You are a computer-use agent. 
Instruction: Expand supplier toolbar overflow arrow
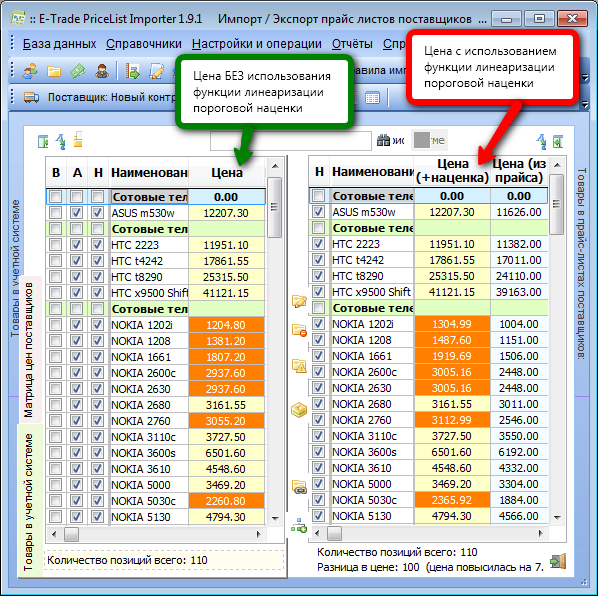tap(585, 103)
